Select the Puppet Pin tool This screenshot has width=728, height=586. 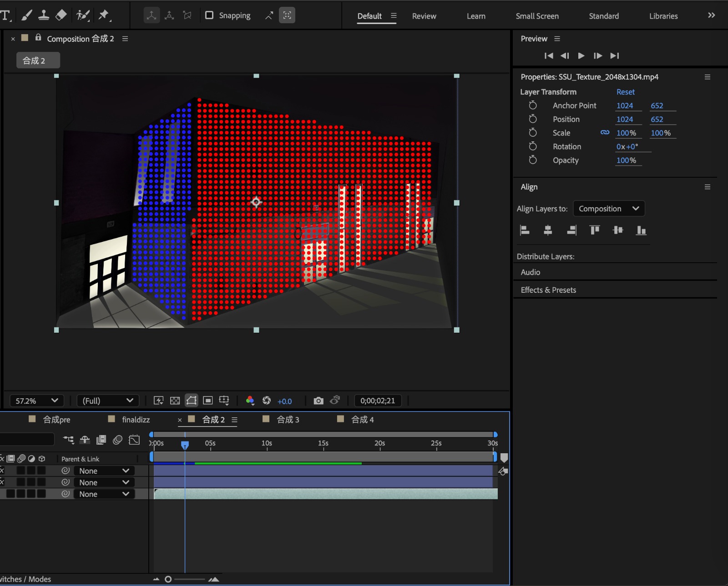104,15
